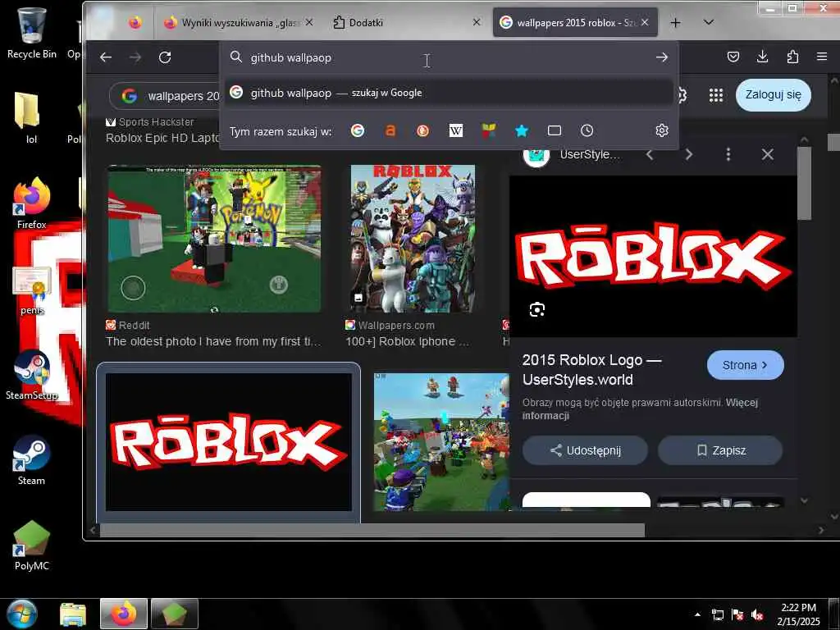
Task: Search in bookmarks using star icon
Action: [x=521, y=130]
